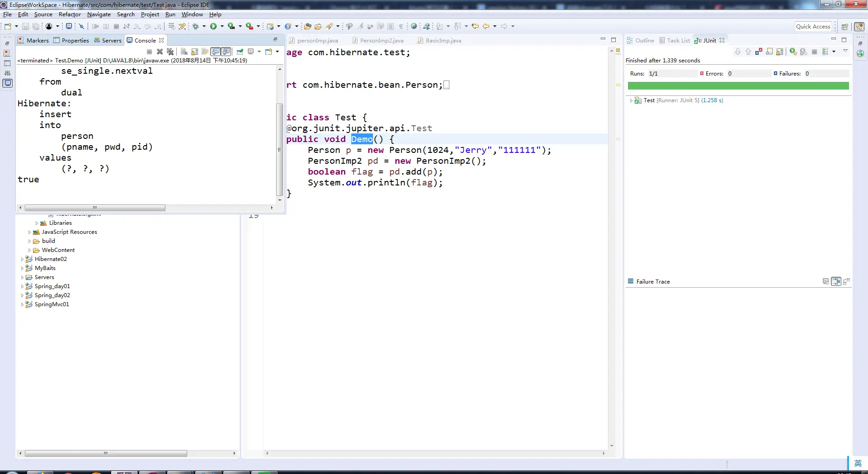Toggle Block Selection Mode toolbar icon
This screenshot has width=868, height=474.
(391, 26)
